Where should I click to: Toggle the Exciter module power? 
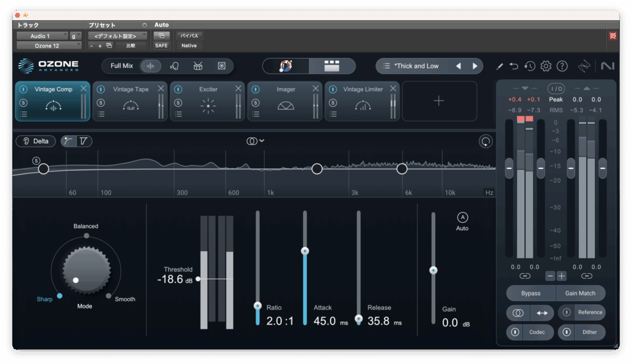click(x=178, y=89)
